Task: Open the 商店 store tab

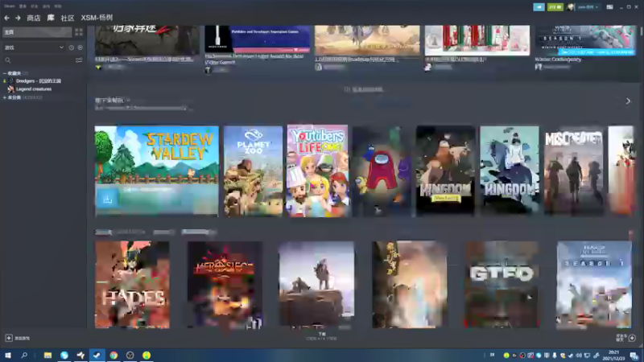Action: coord(34,18)
